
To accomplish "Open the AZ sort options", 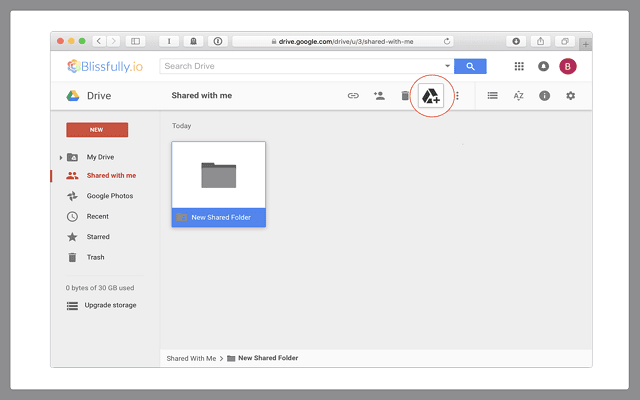I will [518, 96].
